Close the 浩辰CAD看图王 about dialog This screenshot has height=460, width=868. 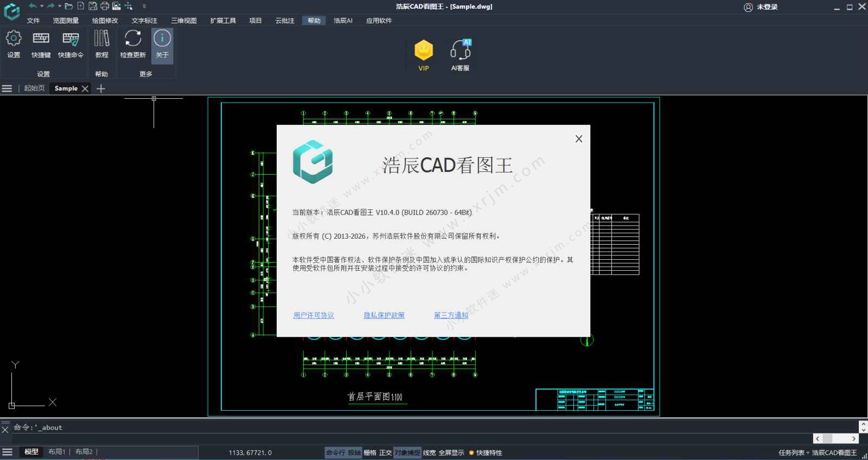579,139
